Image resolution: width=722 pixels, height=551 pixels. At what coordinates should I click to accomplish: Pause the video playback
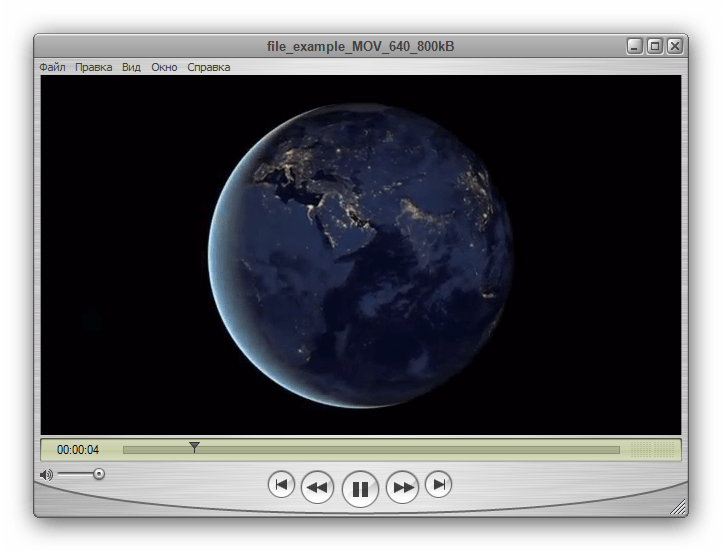point(360,489)
